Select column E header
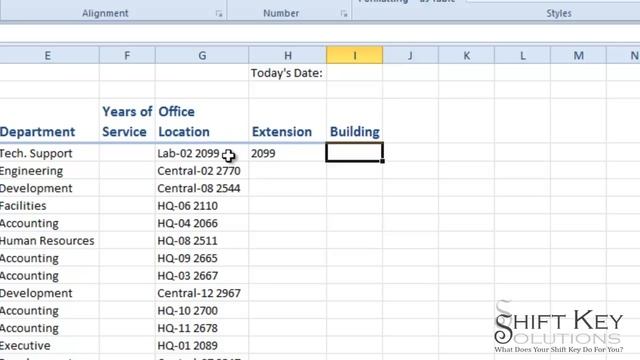The width and height of the screenshot is (640, 360). pyautogui.click(x=48, y=56)
